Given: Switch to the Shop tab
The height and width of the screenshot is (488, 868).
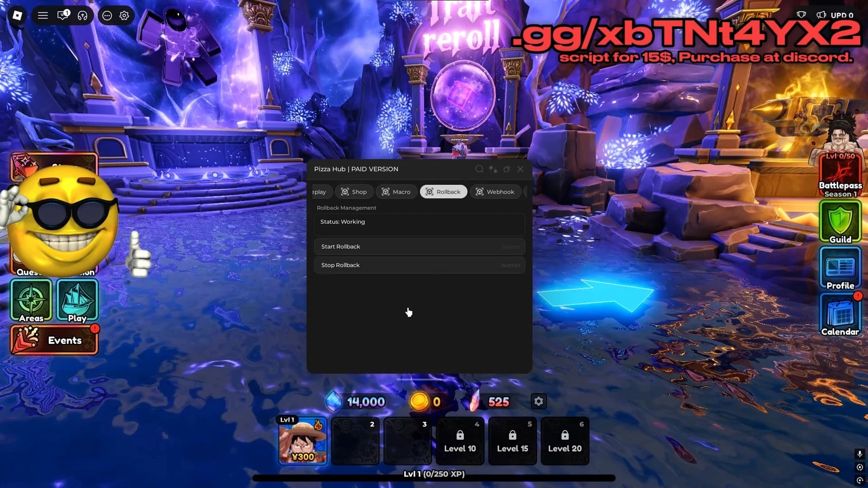Looking at the screenshot, I should click(354, 191).
